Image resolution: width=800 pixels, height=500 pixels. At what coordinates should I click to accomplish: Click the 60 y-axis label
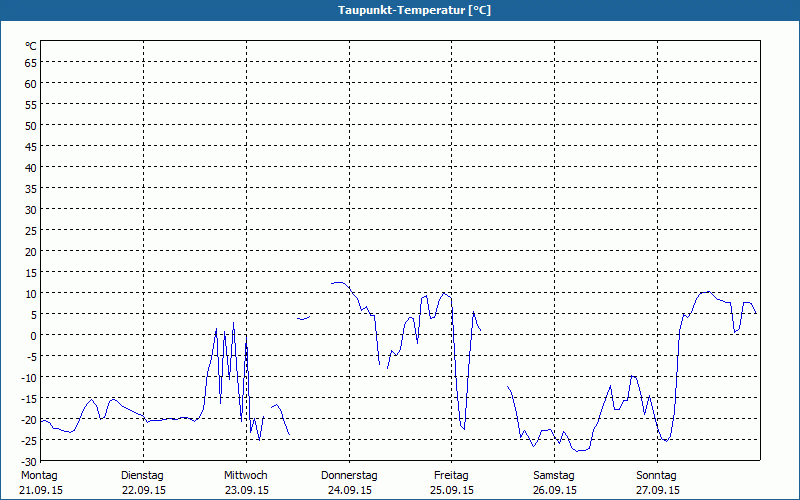coord(31,84)
